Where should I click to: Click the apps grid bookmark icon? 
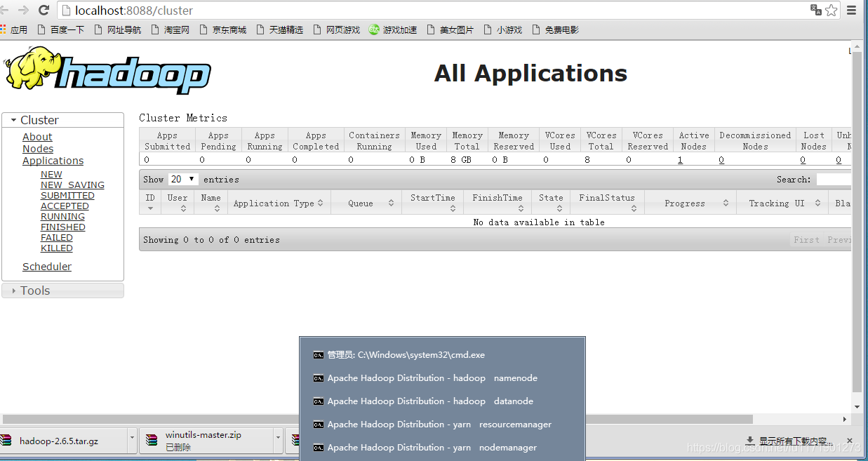(4, 29)
